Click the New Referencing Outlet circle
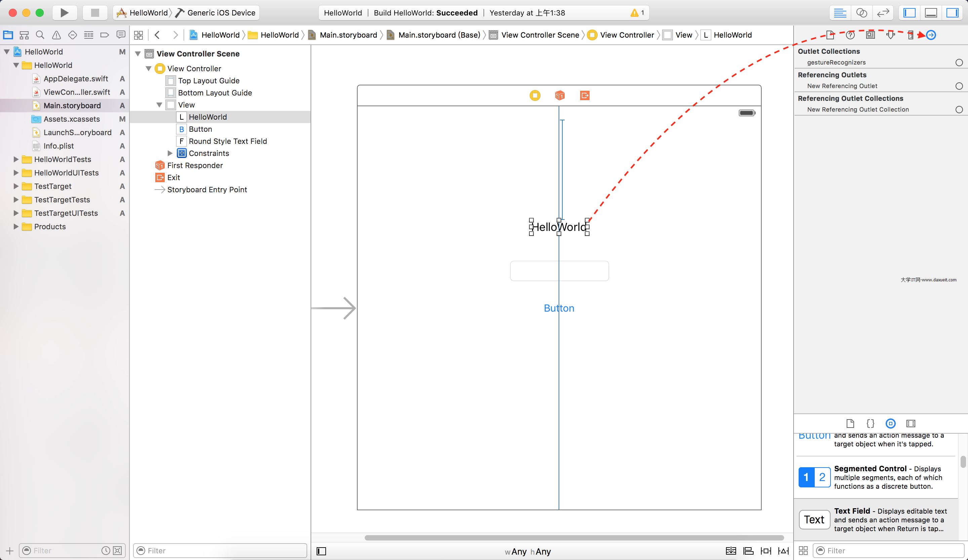Image resolution: width=968 pixels, height=560 pixels. 959,86
